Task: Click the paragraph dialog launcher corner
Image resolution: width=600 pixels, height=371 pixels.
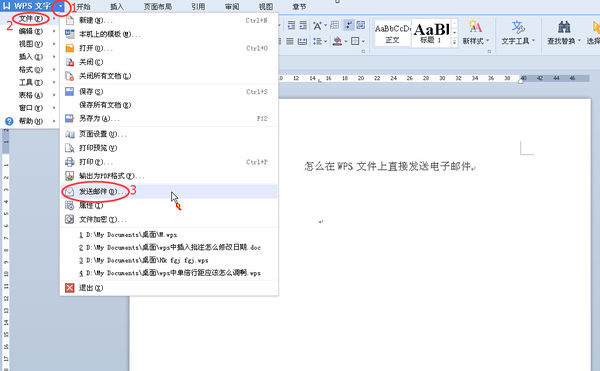Action: tap(363, 51)
